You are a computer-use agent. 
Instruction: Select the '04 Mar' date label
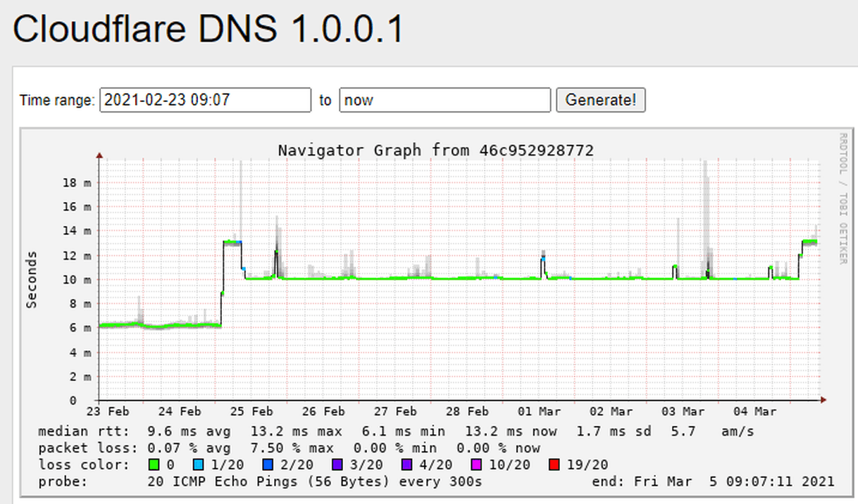point(756,412)
